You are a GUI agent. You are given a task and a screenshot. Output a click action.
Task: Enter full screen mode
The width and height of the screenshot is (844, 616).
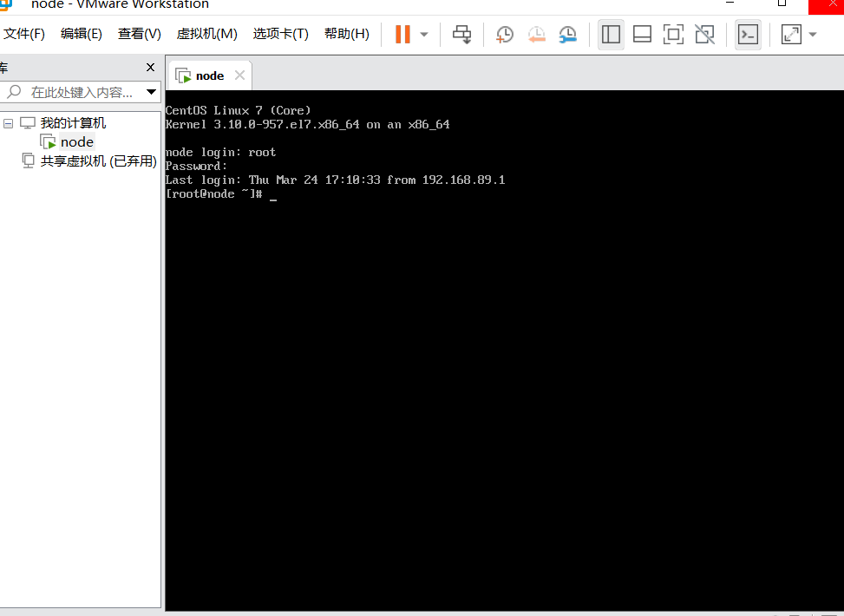pyautogui.click(x=673, y=35)
